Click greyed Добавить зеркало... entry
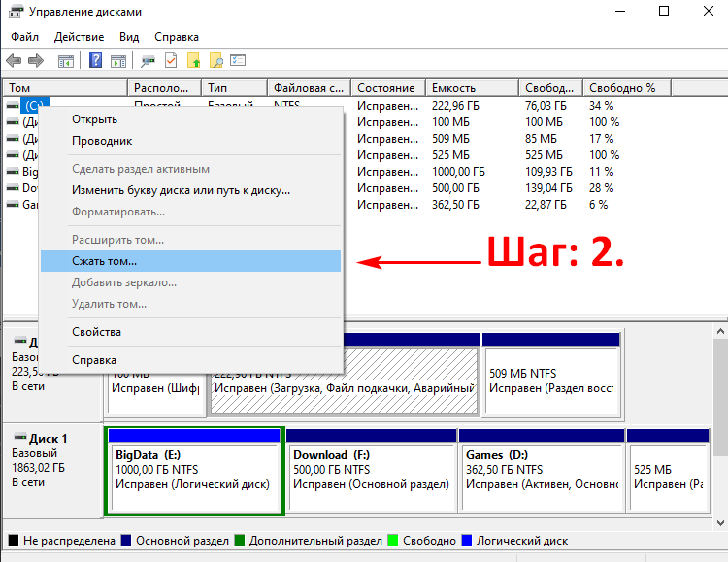The height and width of the screenshot is (562, 728). pyautogui.click(x=190, y=282)
